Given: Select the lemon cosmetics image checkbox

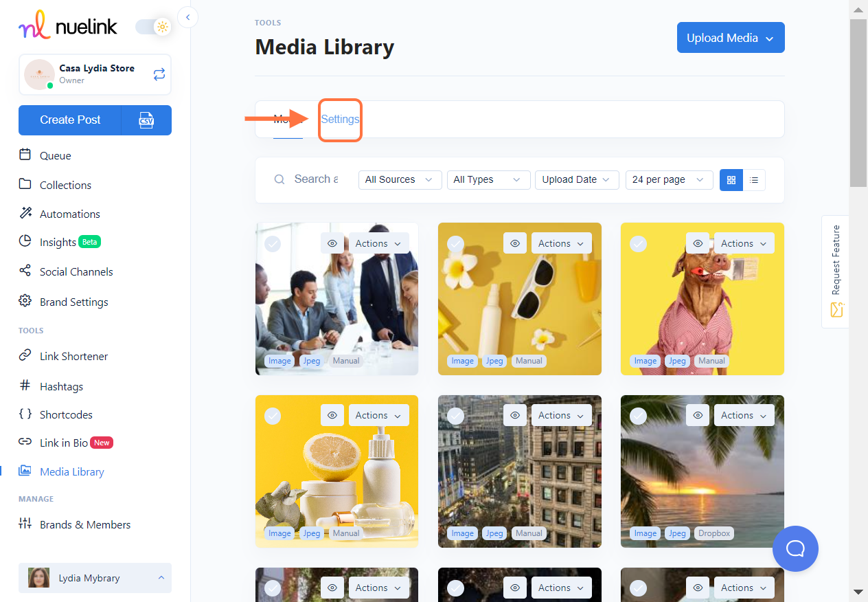Looking at the screenshot, I should (273, 416).
